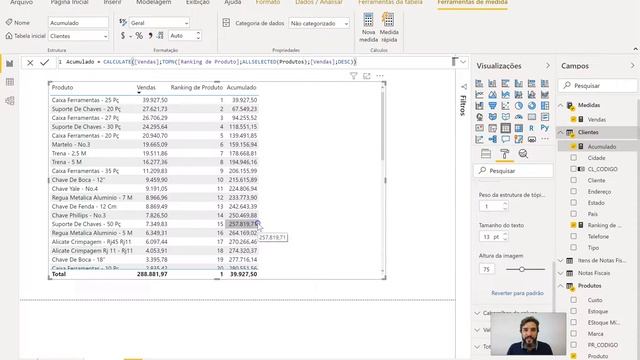Select the R script visual
The height and width of the screenshot is (360, 640).
pos(531,128)
